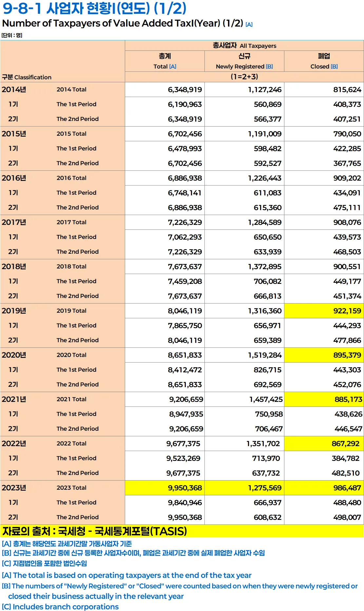Select closed value 367,765
364x611 pixels.
(347, 164)
